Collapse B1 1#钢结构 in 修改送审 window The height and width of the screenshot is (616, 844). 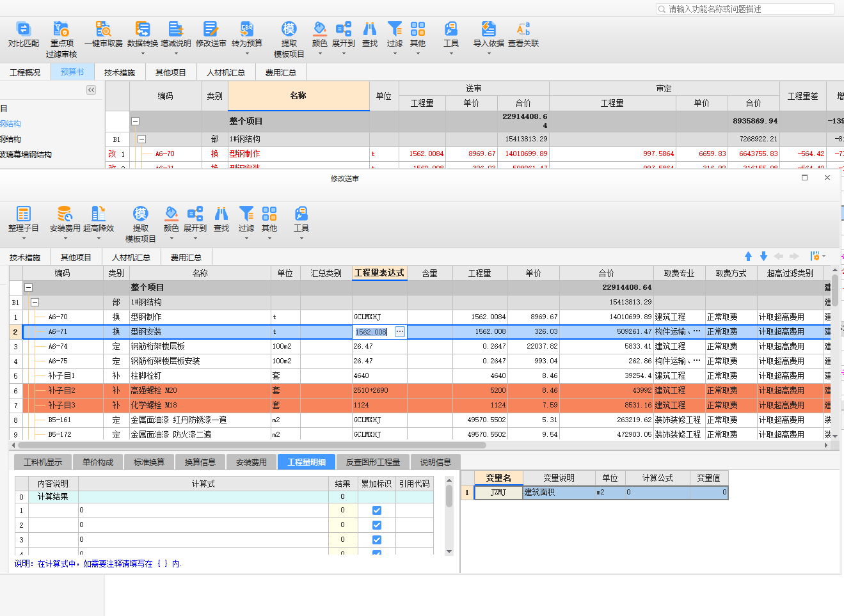coord(35,303)
